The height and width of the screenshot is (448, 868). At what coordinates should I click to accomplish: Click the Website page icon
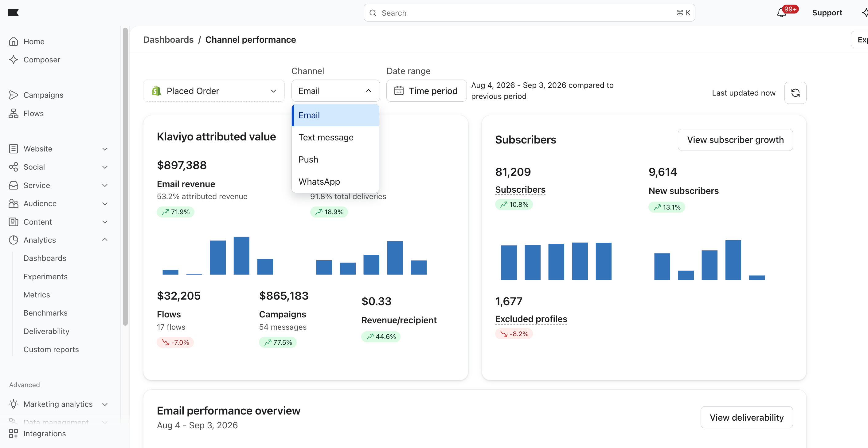tap(14, 149)
